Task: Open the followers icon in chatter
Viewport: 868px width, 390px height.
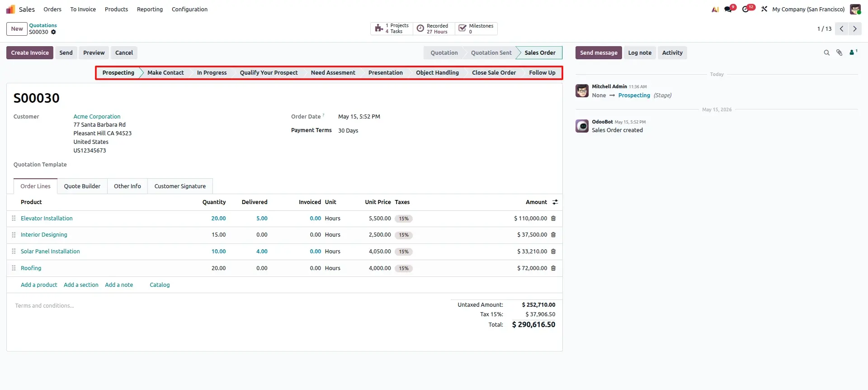Action: pos(853,52)
